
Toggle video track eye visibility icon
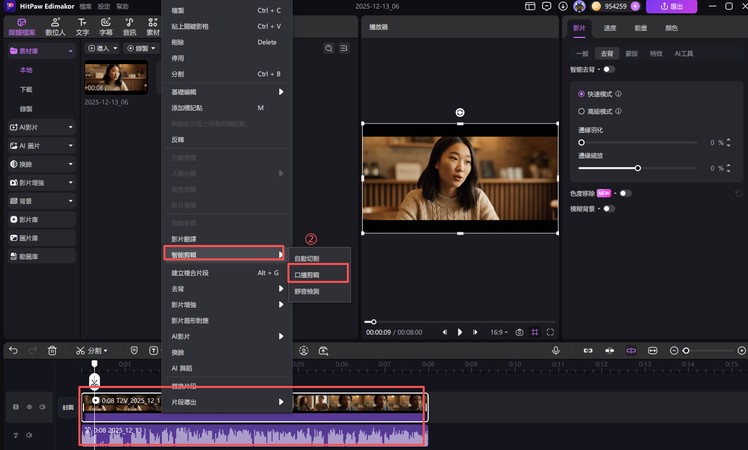(x=29, y=407)
